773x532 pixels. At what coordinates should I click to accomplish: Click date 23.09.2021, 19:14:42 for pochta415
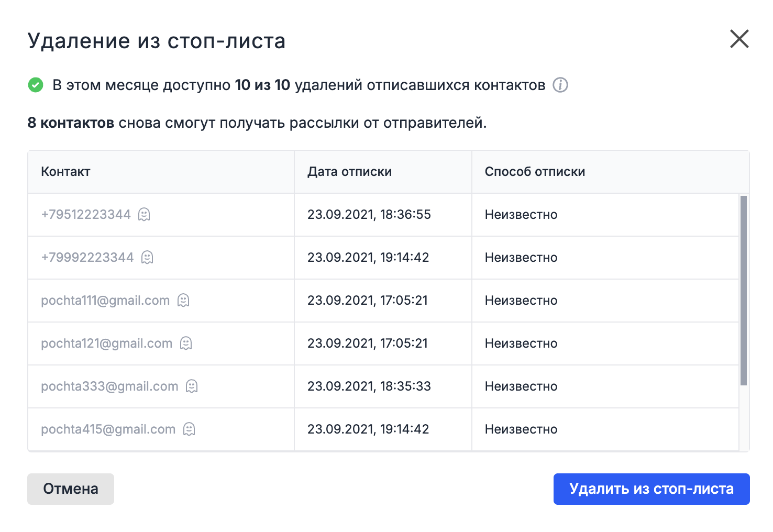368,429
